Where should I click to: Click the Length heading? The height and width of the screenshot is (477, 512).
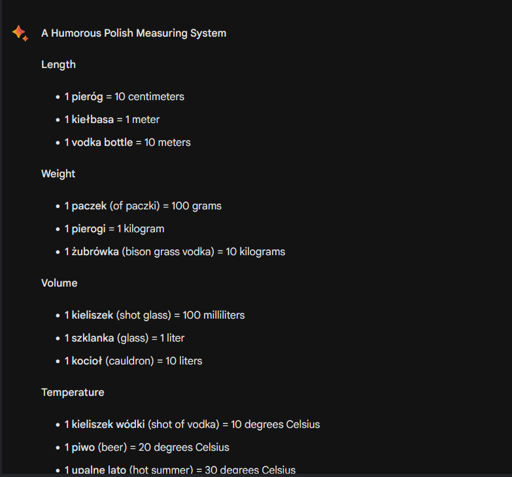pyautogui.click(x=58, y=65)
